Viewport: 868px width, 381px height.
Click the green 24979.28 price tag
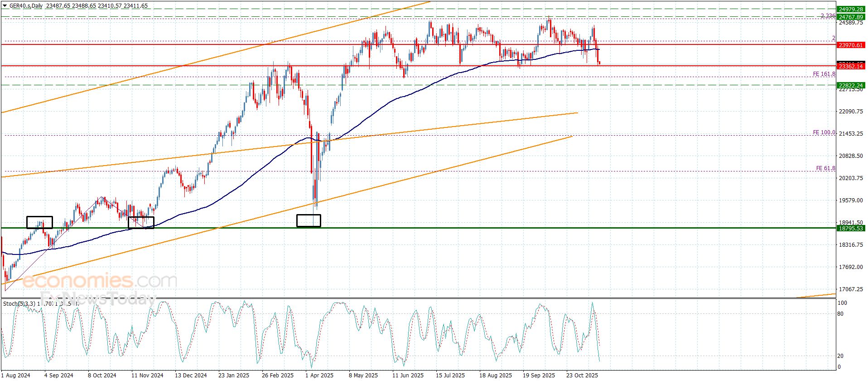(x=851, y=10)
